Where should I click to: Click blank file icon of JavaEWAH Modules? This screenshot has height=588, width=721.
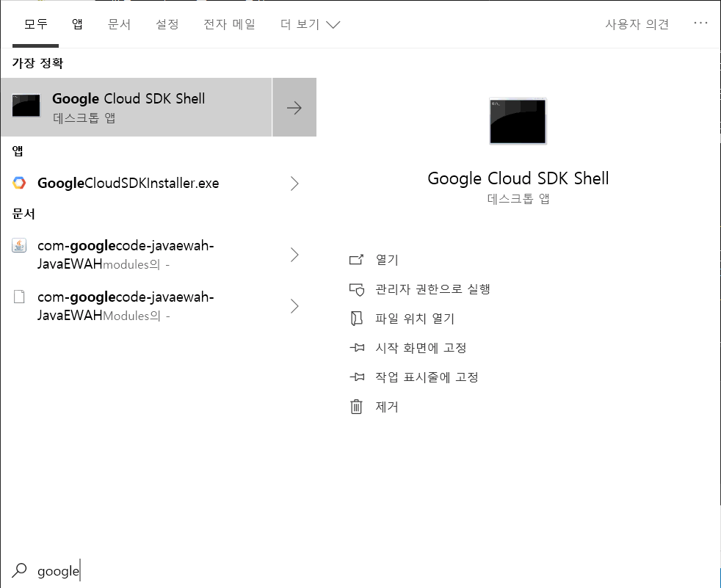[x=19, y=297]
